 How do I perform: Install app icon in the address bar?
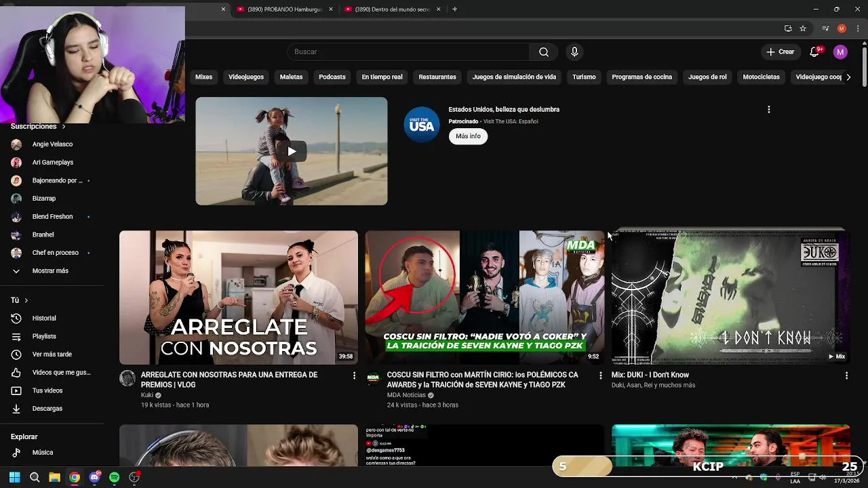[x=788, y=28]
